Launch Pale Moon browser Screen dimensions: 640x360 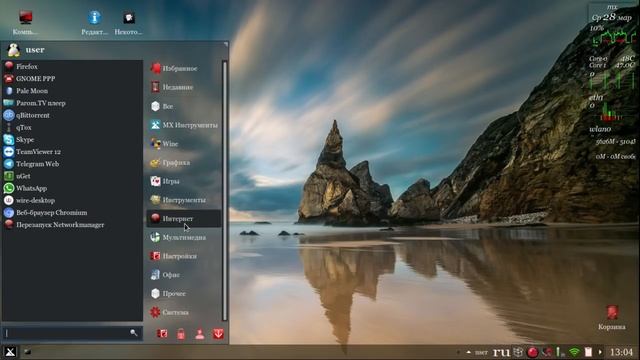coord(72,91)
